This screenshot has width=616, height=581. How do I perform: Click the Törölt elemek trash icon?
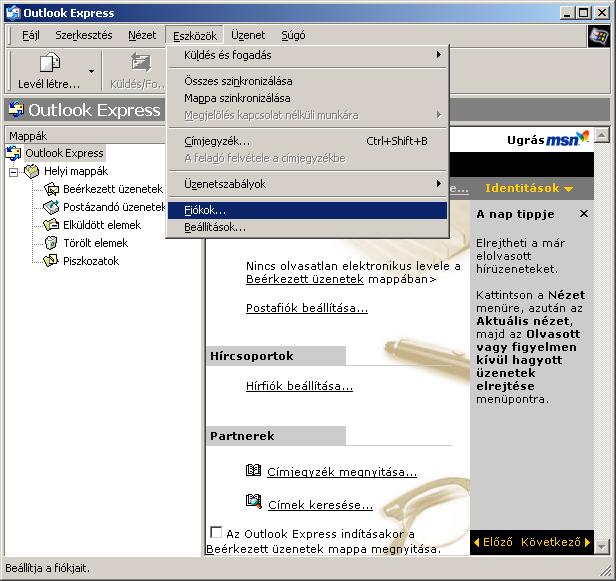click(x=51, y=243)
